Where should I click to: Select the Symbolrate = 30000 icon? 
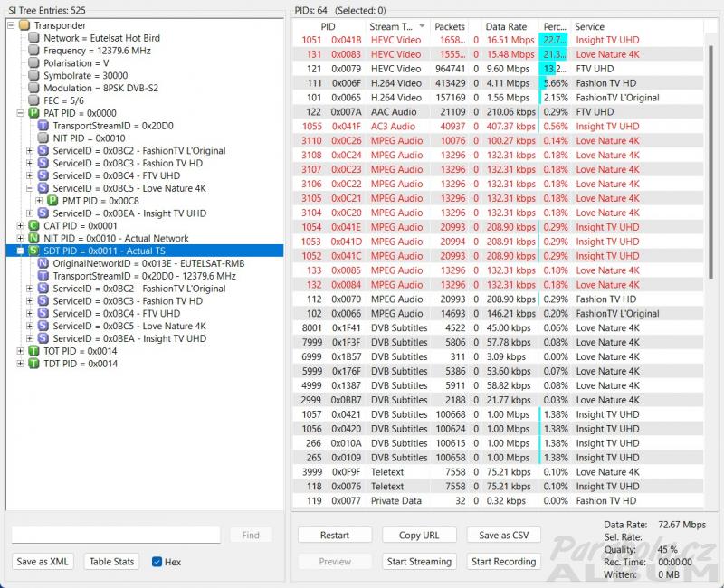(33, 75)
